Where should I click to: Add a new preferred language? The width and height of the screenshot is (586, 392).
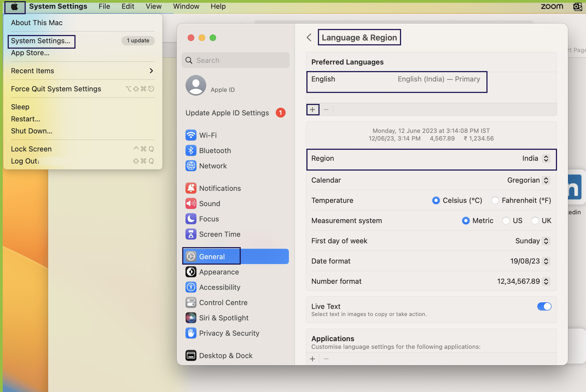[x=312, y=109]
